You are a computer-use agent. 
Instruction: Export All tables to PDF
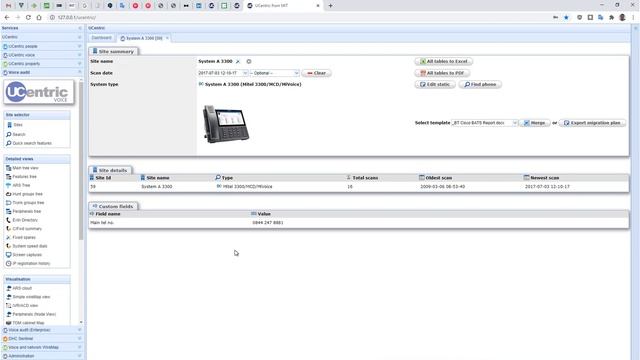click(x=442, y=73)
